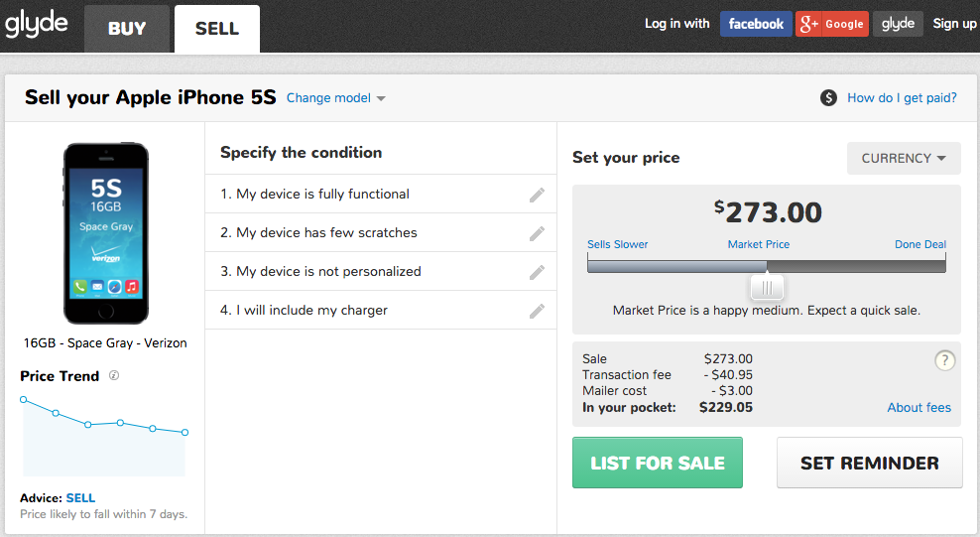Open the About fees link
Screen dimensions: 980x537
919,408
